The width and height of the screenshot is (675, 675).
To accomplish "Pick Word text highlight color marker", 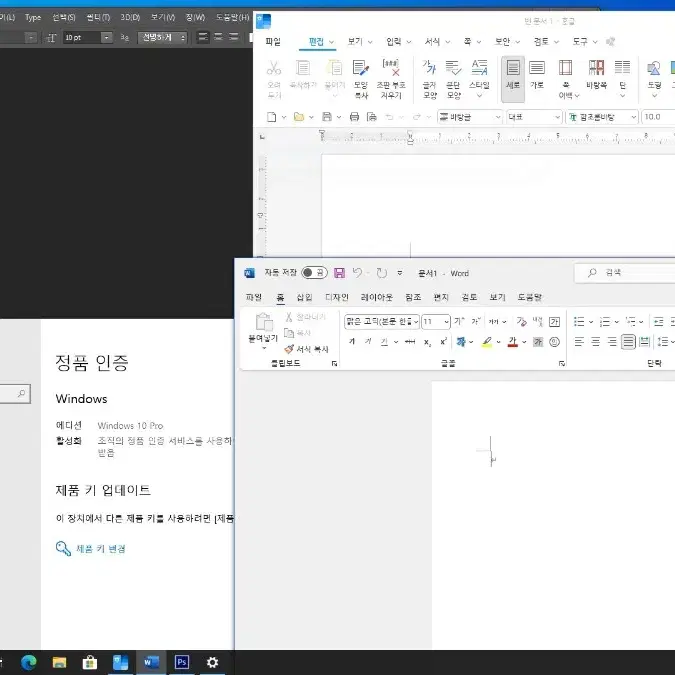I will [x=486, y=342].
